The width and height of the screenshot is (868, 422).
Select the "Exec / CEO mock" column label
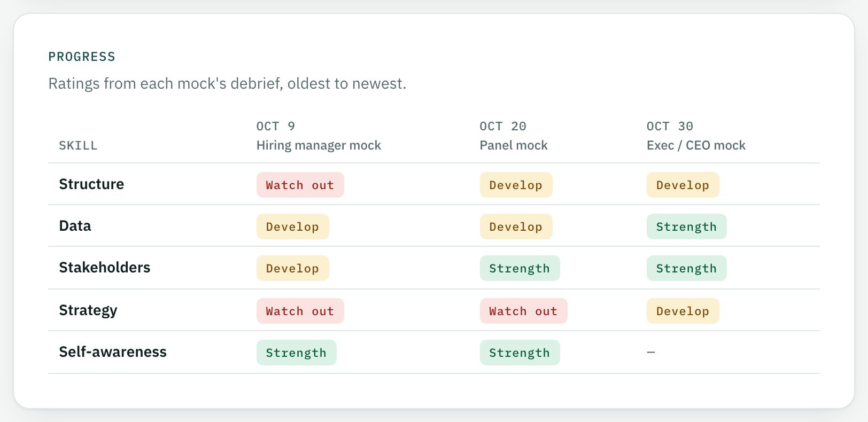pos(696,145)
